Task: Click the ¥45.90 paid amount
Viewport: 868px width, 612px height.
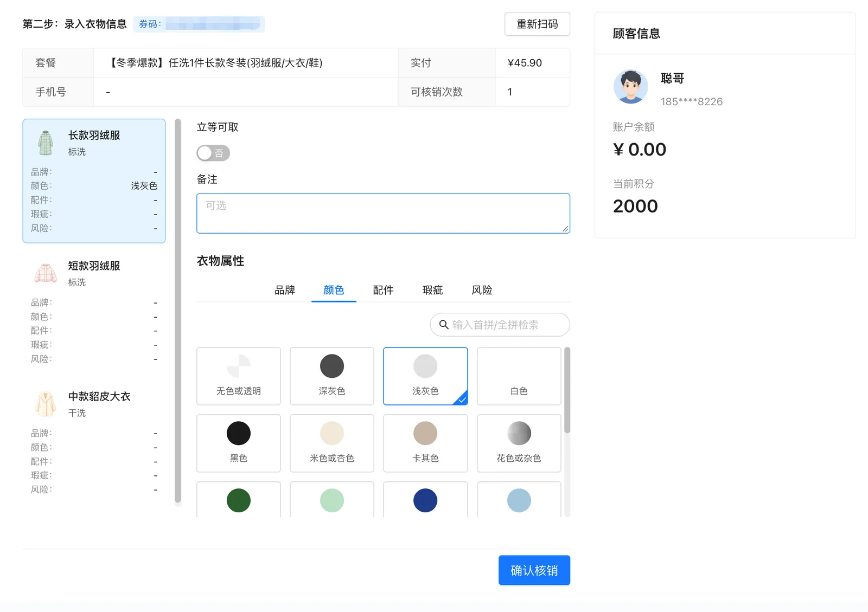Action: (525, 63)
